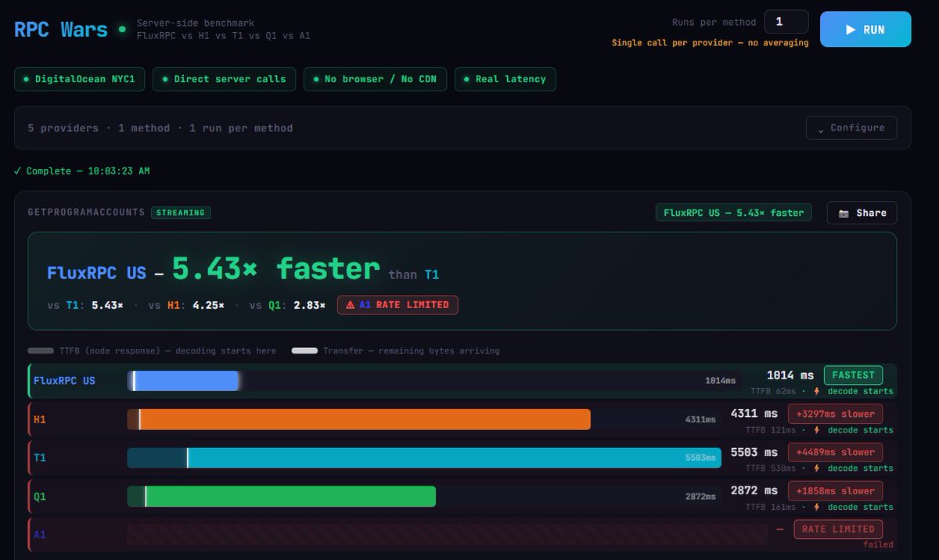Click the FASTEST badge on FluxRPC US row

point(853,375)
